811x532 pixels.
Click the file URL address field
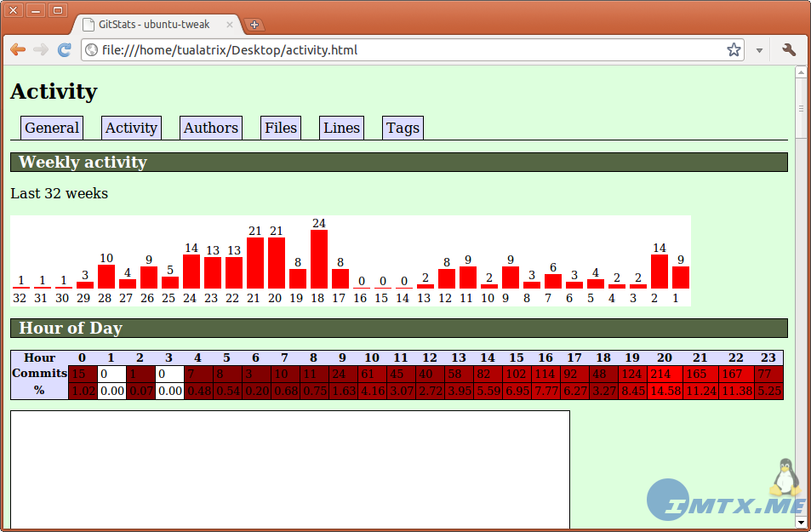(x=408, y=50)
